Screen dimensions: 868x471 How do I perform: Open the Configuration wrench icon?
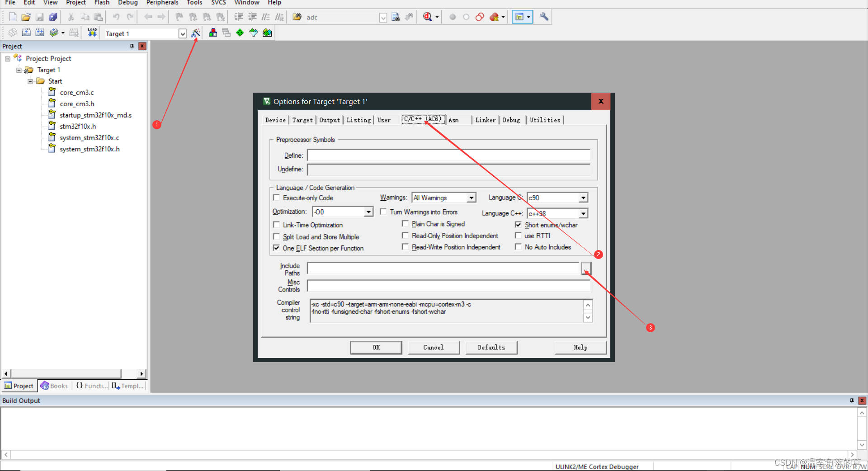544,17
